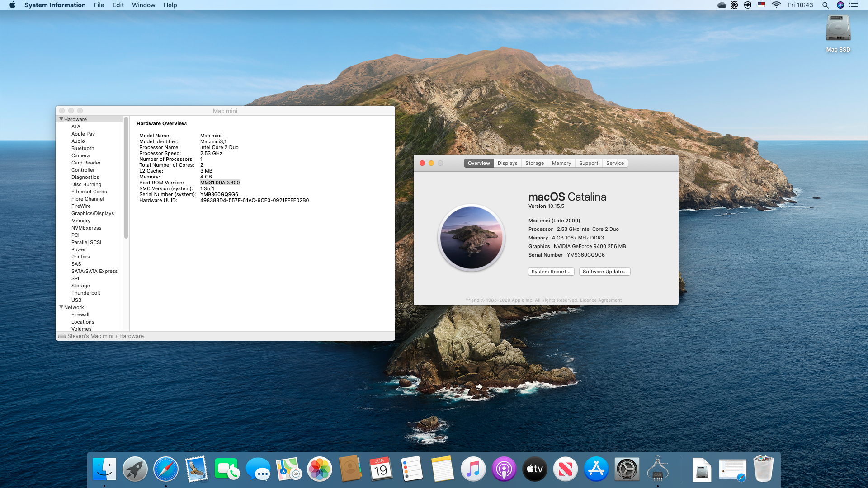Open the Edit menu
The image size is (868, 488).
[x=118, y=5]
